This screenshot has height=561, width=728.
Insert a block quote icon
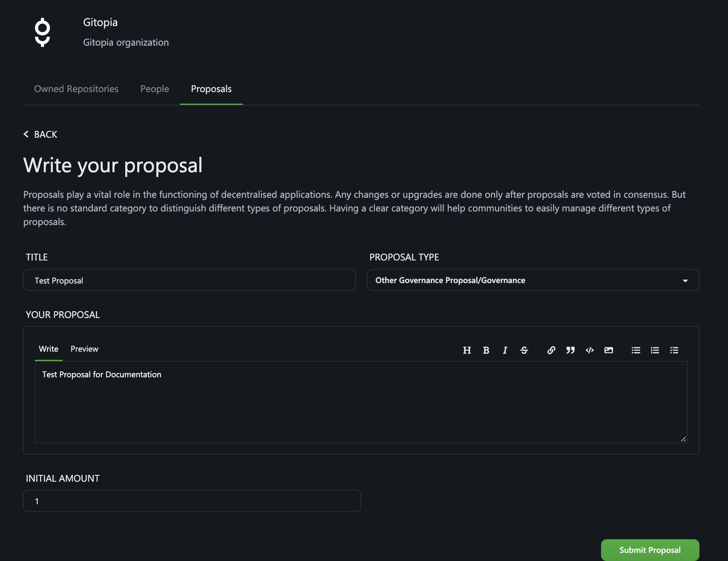[x=570, y=350]
